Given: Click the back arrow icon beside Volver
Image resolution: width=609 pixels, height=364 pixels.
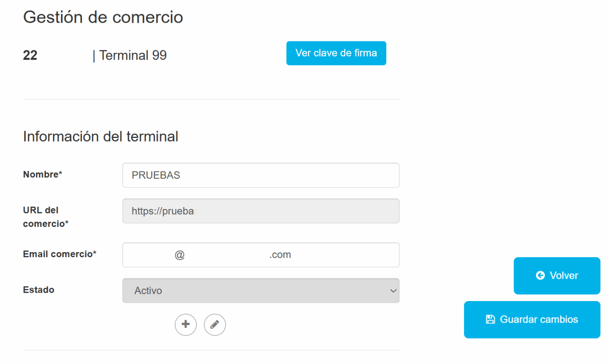Looking at the screenshot, I should 540,276.
